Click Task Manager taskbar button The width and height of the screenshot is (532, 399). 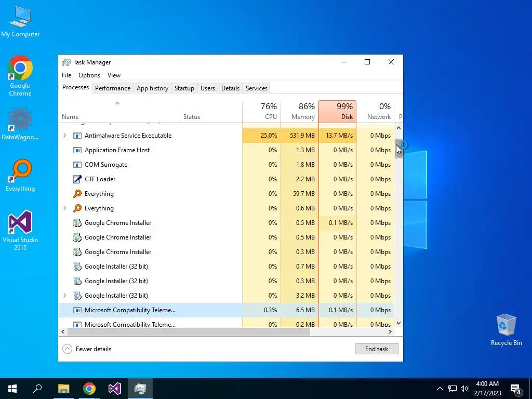tap(140, 389)
